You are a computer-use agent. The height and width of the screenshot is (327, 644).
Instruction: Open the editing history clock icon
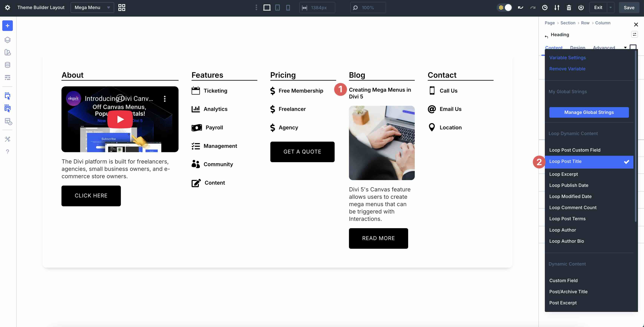[x=545, y=8]
